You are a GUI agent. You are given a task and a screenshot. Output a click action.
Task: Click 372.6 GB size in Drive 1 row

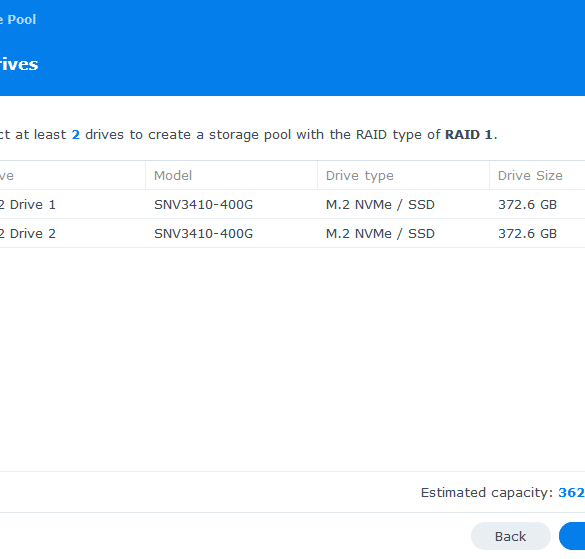coord(528,204)
